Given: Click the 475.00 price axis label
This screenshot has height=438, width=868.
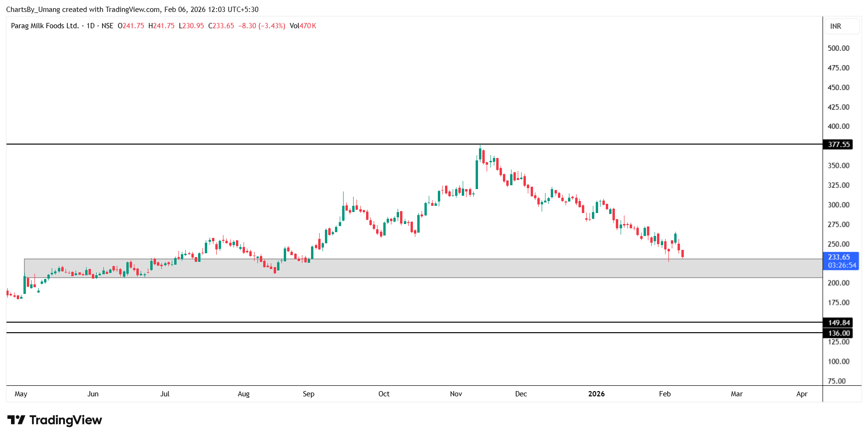Looking at the screenshot, I should (x=838, y=68).
